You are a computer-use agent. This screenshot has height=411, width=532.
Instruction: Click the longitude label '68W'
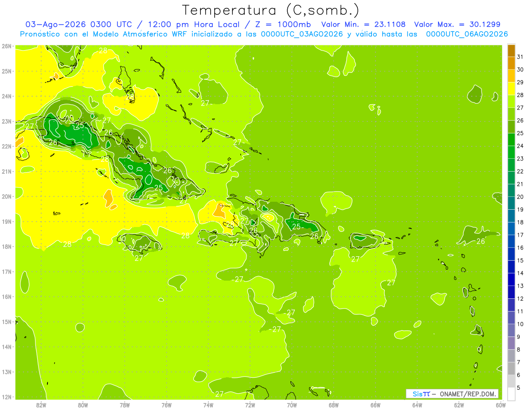click(333, 405)
